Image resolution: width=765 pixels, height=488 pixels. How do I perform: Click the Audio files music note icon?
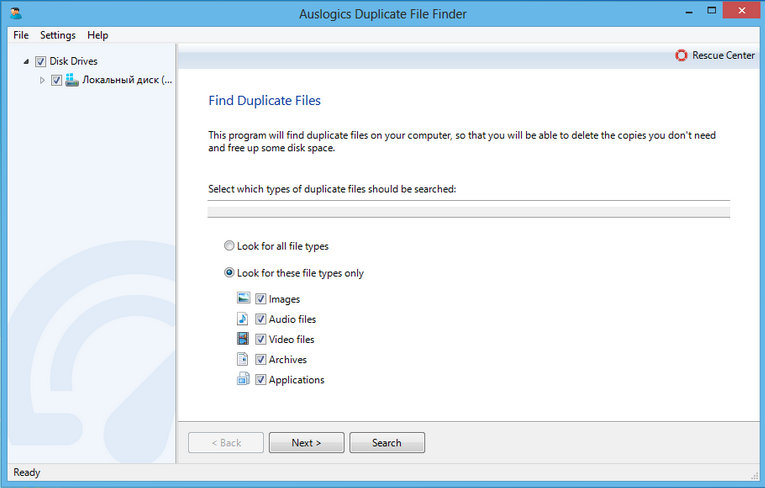coord(243,319)
